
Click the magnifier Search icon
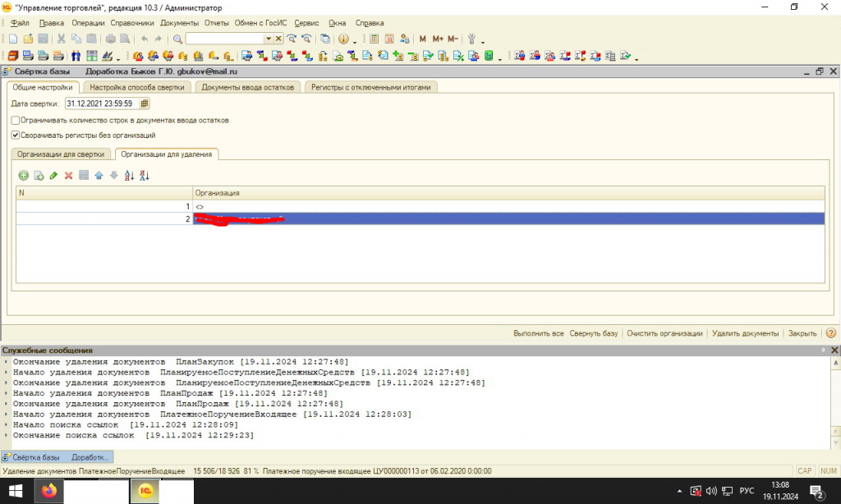tap(177, 39)
